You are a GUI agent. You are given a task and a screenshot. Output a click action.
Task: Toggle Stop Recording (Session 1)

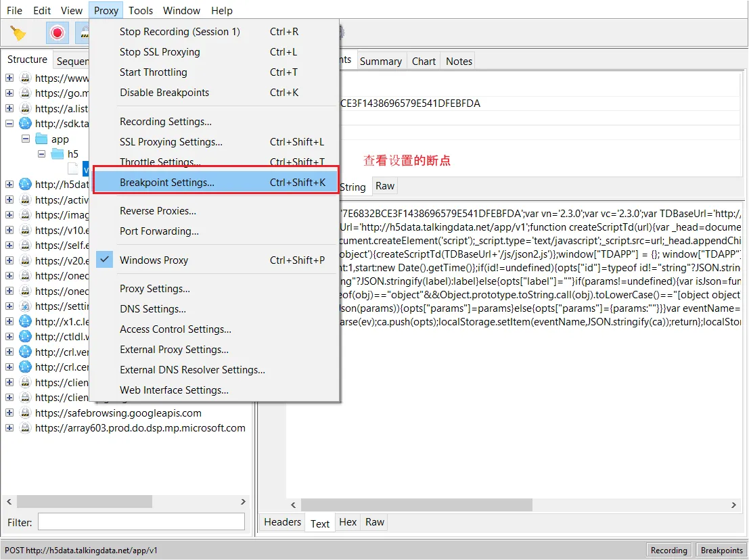214,32
